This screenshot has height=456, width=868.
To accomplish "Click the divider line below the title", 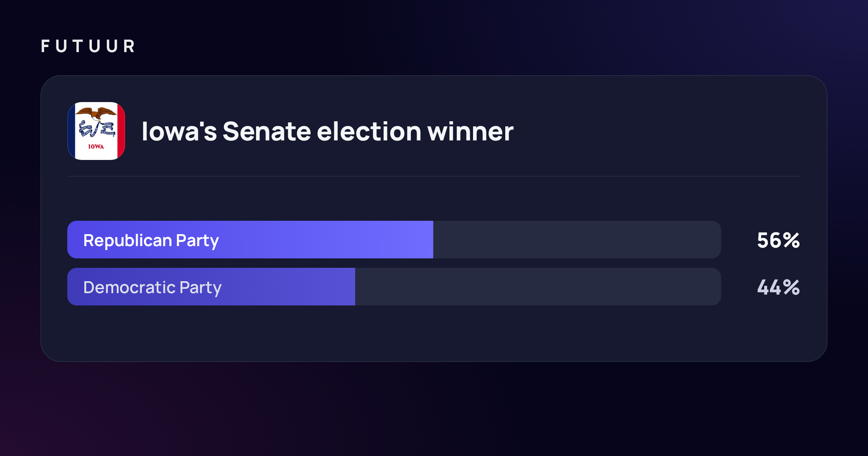I will (434, 176).
